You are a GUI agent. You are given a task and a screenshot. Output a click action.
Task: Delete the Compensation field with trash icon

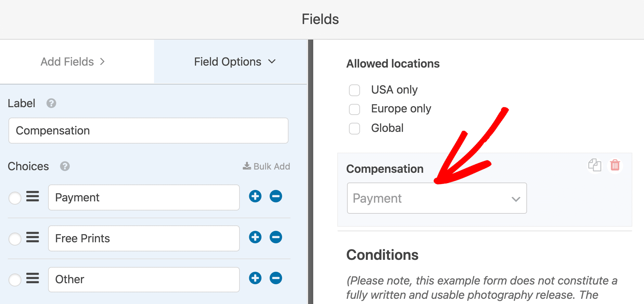(x=615, y=165)
